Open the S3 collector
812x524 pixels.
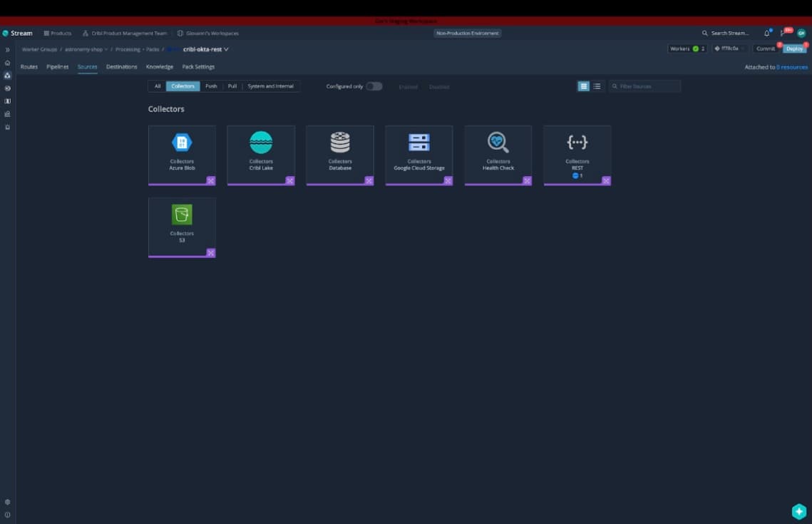(182, 225)
